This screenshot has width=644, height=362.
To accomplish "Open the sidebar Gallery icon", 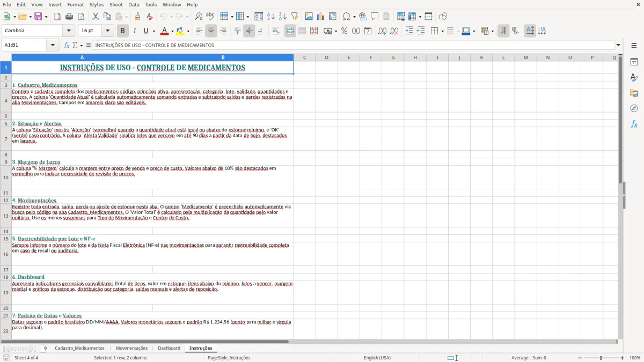I will 634,93.
